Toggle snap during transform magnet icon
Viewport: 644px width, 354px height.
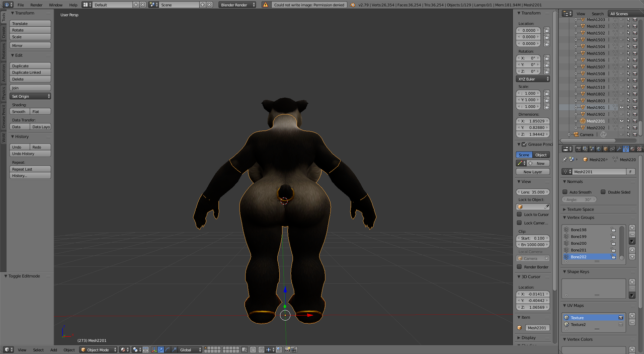(x=261, y=349)
